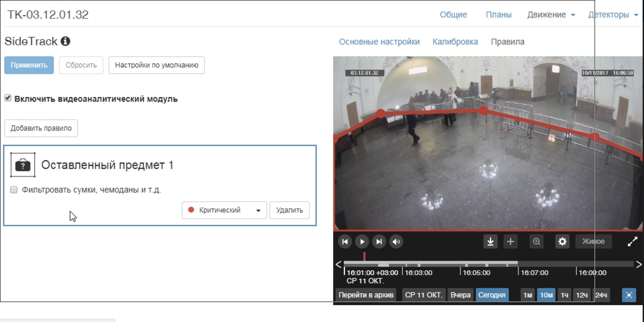The image size is (644, 322).
Task: Click the 16:03:00 timeline label
Action: point(419,273)
